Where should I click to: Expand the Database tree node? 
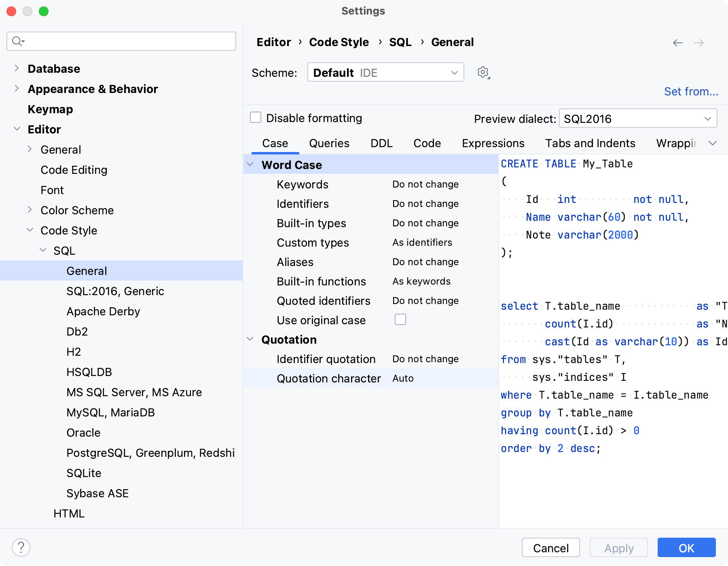16,68
